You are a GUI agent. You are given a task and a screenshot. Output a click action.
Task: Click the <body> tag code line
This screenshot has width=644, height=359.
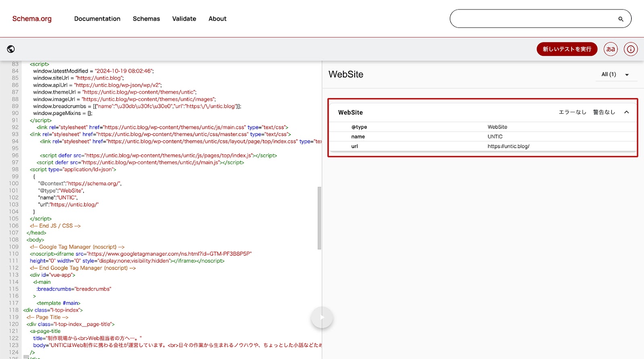(35, 240)
